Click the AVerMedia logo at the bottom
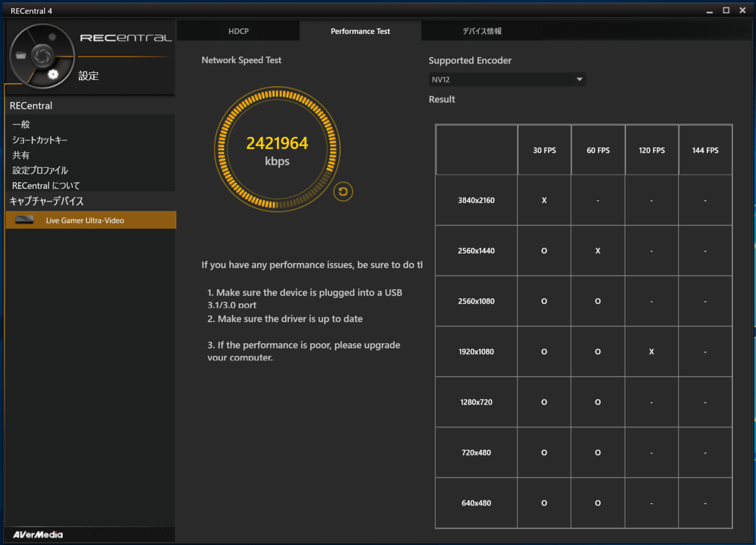 click(38, 534)
